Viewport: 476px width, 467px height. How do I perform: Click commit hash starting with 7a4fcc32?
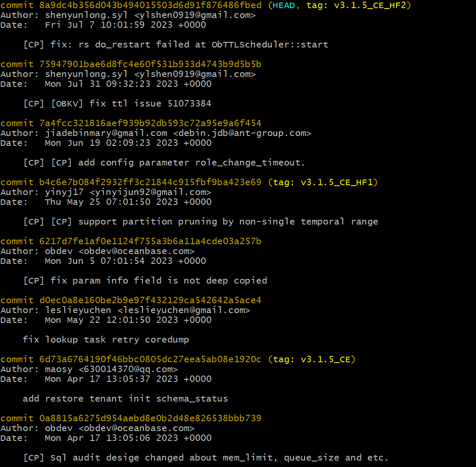click(x=151, y=123)
